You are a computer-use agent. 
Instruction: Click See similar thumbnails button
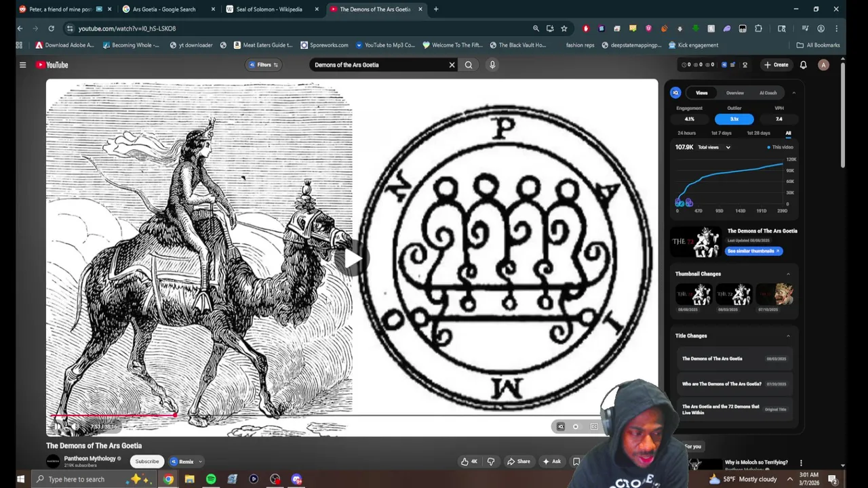click(x=753, y=251)
